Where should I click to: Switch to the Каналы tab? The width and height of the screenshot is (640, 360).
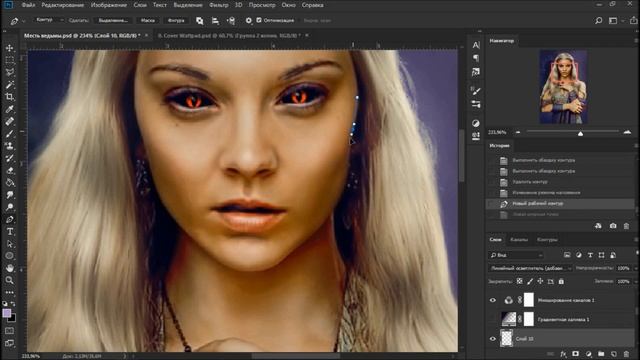[x=519, y=240]
